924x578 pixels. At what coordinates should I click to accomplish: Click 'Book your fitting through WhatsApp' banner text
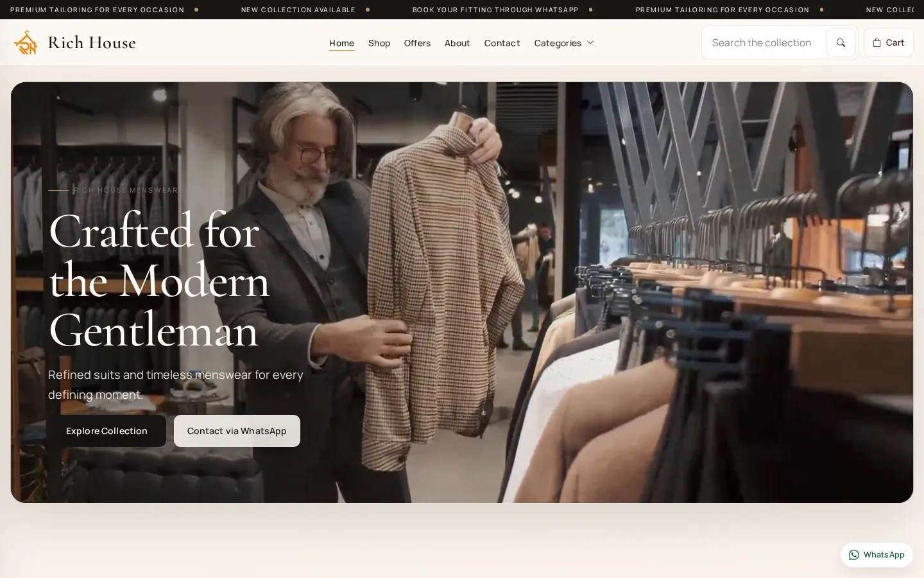click(495, 10)
